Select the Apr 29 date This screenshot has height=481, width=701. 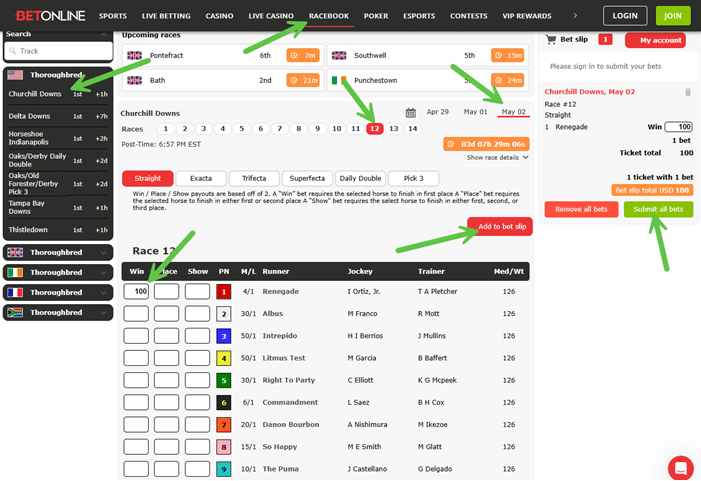coord(438,112)
